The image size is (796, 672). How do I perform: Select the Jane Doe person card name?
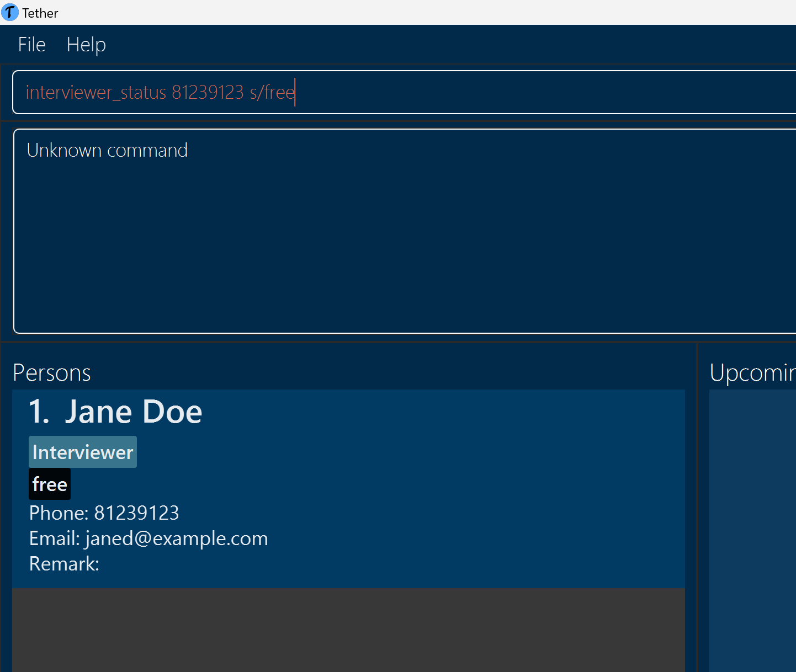point(134,412)
